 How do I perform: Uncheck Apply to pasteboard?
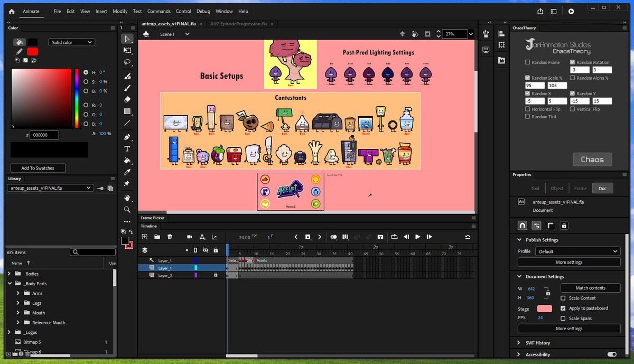pyautogui.click(x=563, y=308)
